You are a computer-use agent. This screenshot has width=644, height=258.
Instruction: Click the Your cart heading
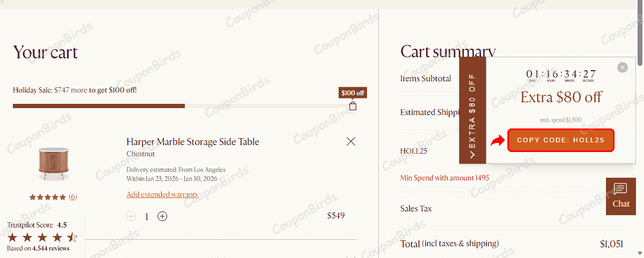[x=46, y=52]
